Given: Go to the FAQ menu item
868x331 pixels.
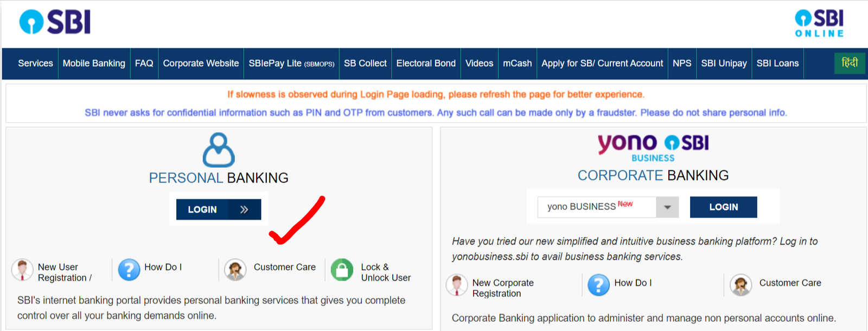Looking at the screenshot, I should tap(144, 63).
